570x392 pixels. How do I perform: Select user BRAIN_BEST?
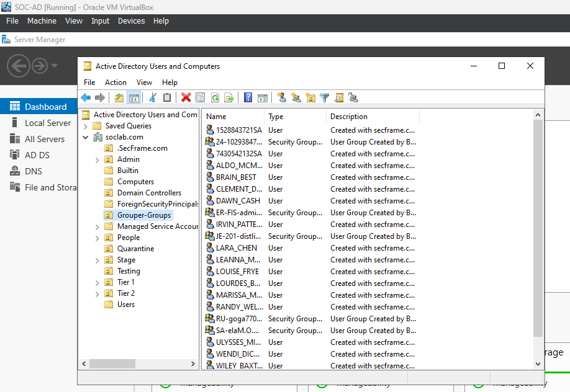[236, 177]
